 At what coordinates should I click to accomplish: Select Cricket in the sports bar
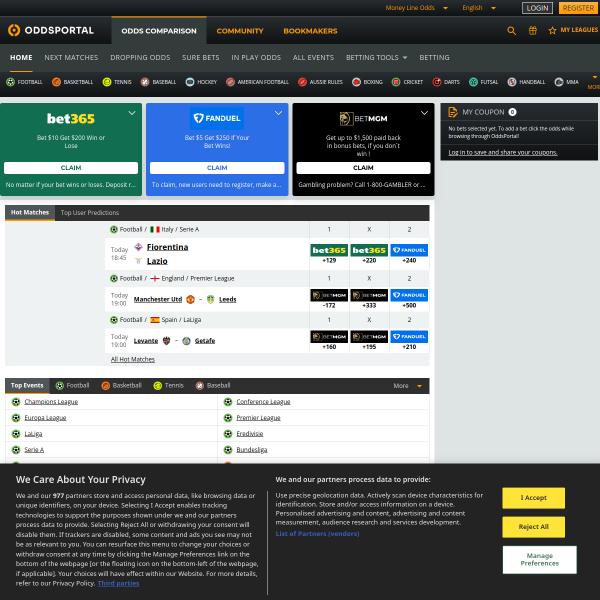coord(407,82)
